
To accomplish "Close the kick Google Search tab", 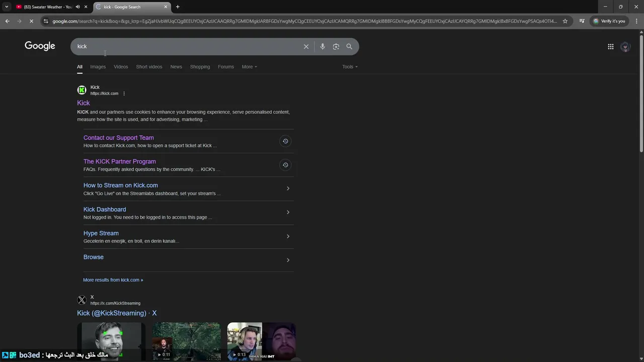I will point(166,7).
